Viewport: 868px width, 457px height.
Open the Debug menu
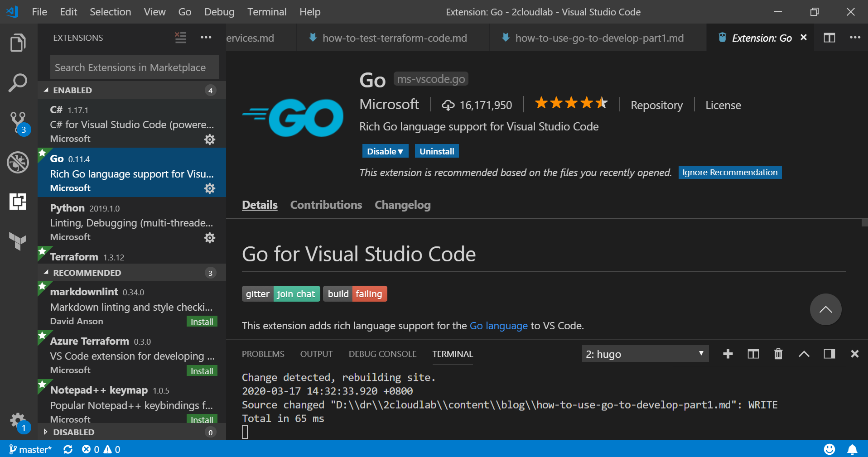pyautogui.click(x=219, y=12)
